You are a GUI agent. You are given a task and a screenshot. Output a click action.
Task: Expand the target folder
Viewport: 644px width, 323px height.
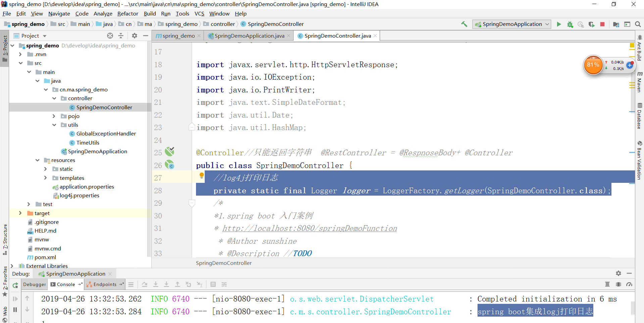point(20,213)
